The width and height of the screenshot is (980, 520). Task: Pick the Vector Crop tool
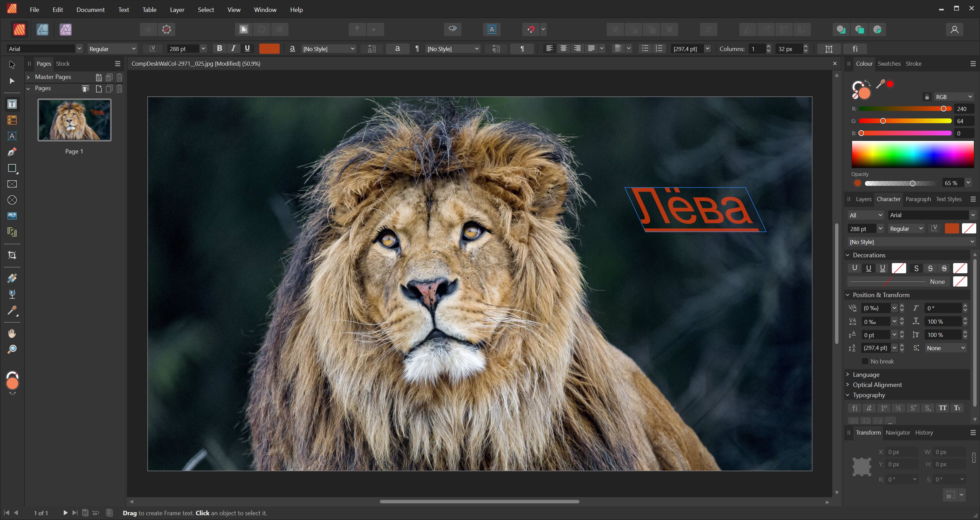12,255
